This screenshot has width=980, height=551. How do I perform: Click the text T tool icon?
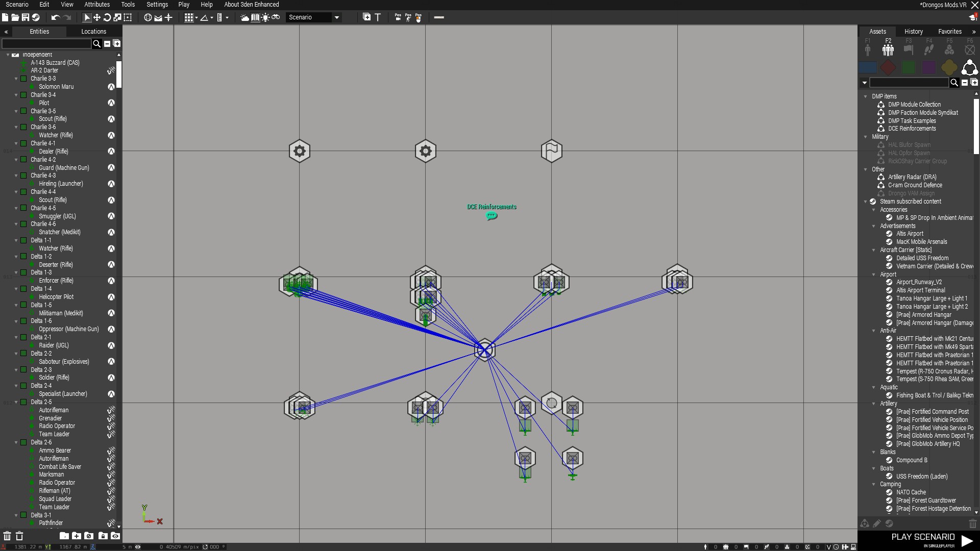tap(378, 17)
